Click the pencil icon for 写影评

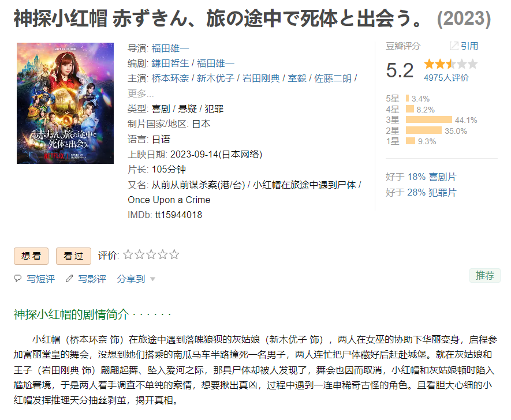click(69, 279)
